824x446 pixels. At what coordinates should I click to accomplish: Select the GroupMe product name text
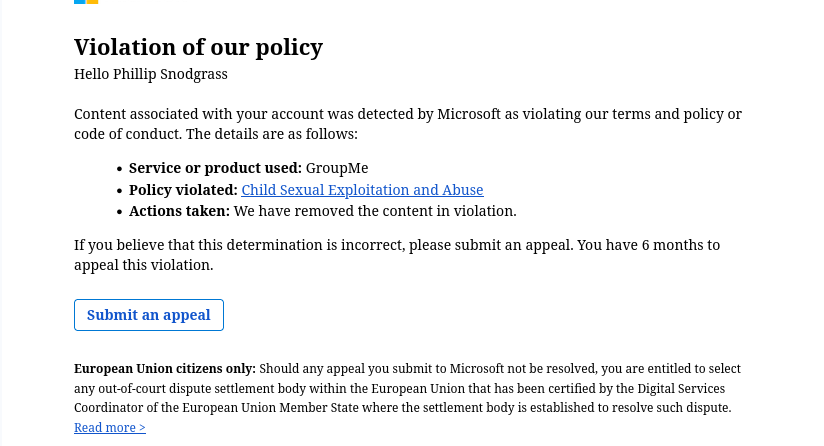click(x=337, y=168)
